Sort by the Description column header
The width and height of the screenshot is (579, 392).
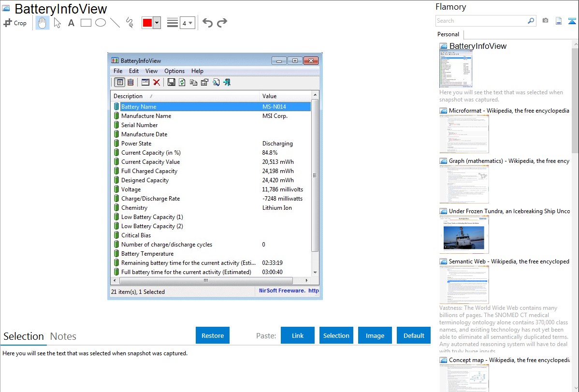[185, 96]
